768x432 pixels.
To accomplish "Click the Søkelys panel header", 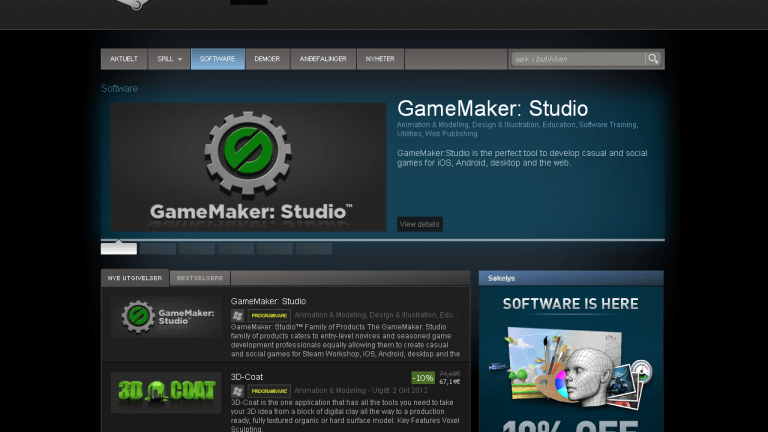I will 571,278.
